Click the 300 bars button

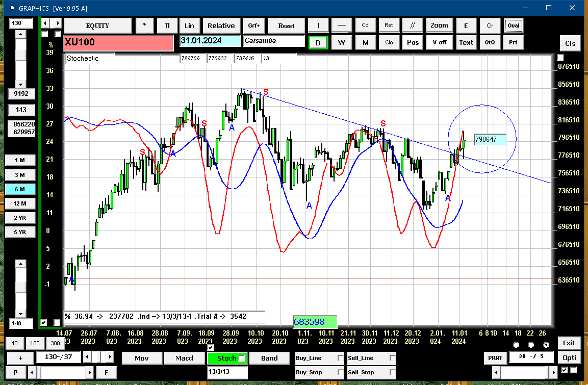coord(55,343)
